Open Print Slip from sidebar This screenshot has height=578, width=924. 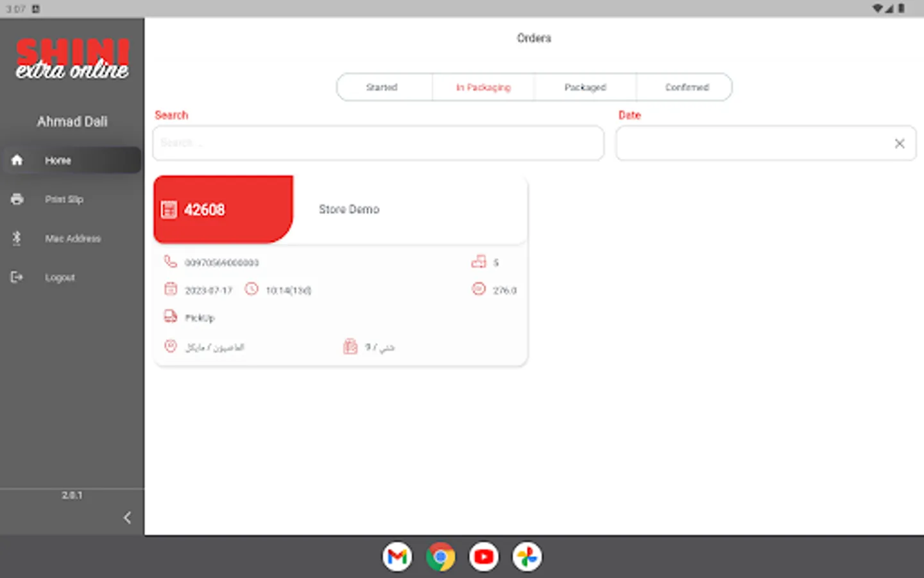64,200
